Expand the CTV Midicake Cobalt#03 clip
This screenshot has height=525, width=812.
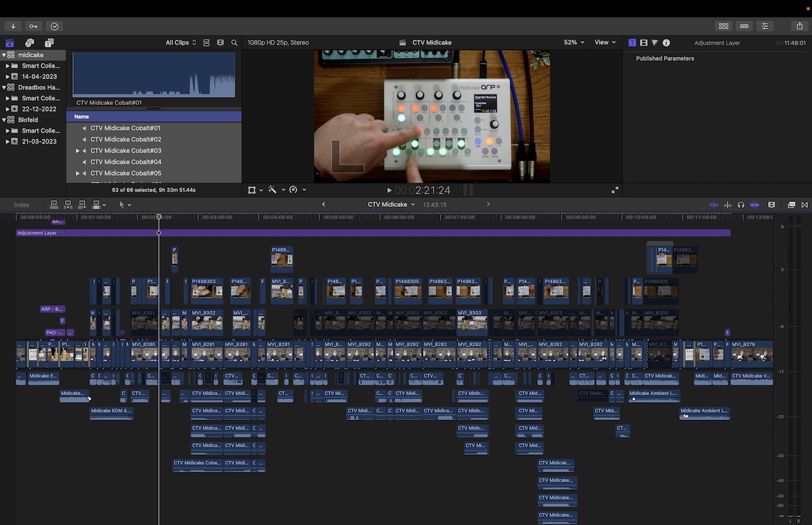pos(78,151)
